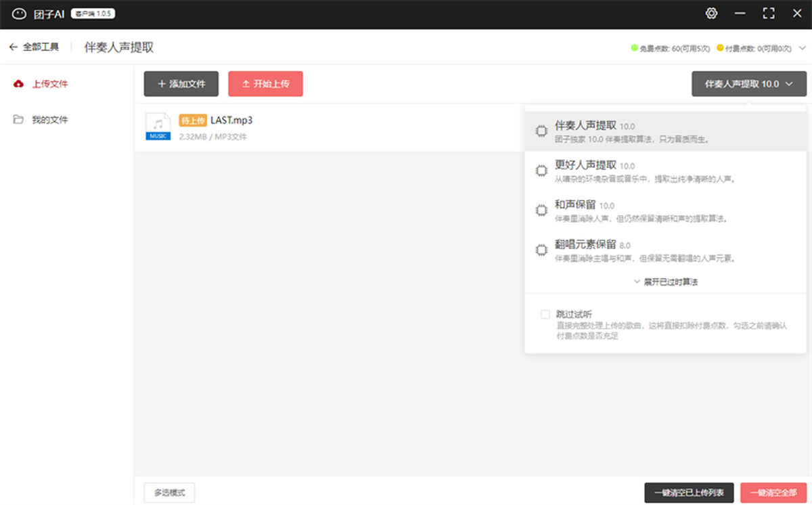Toggle 多选模式 at bottom left
The height and width of the screenshot is (505, 812).
(168, 493)
